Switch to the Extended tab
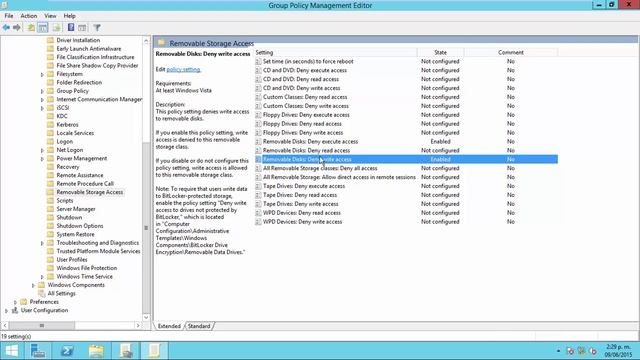The width and height of the screenshot is (640, 360). click(x=169, y=326)
